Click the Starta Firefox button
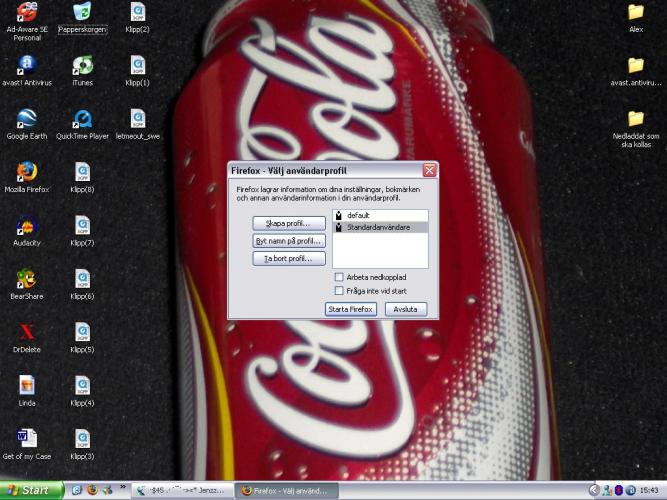Screen dimensions: 667x500 [350, 310]
